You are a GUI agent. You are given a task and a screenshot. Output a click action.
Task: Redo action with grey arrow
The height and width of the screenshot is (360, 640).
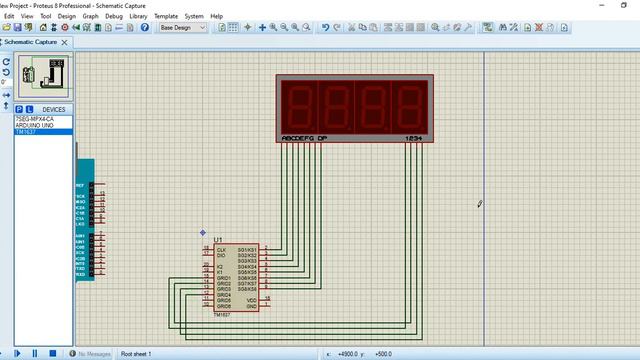(337, 27)
